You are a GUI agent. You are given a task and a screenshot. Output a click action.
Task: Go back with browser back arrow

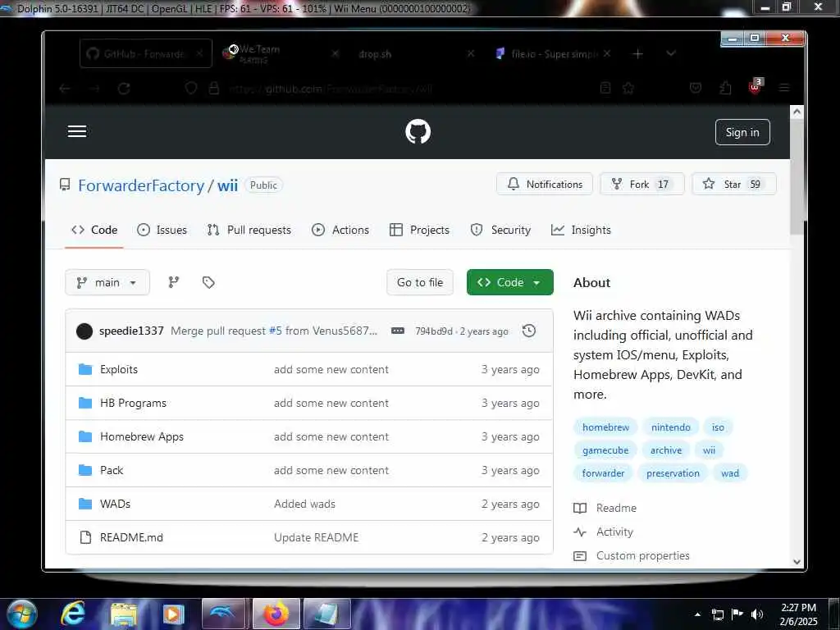click(x=65, y=89)
